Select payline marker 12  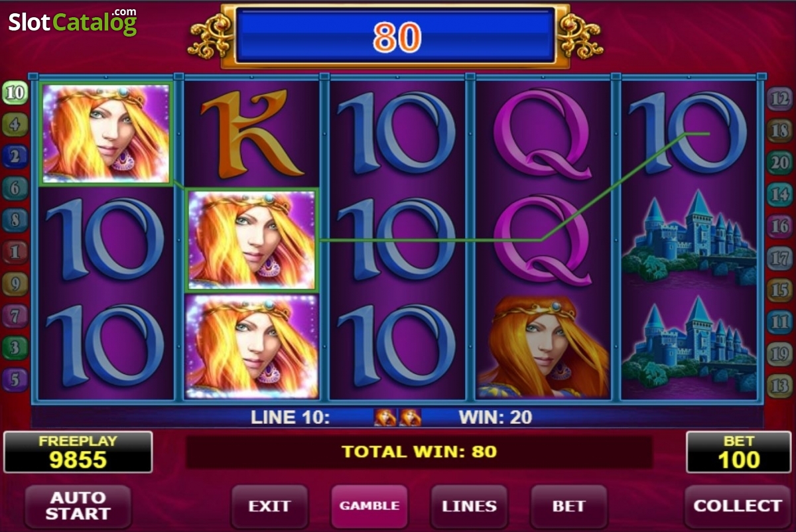point(779,99)
